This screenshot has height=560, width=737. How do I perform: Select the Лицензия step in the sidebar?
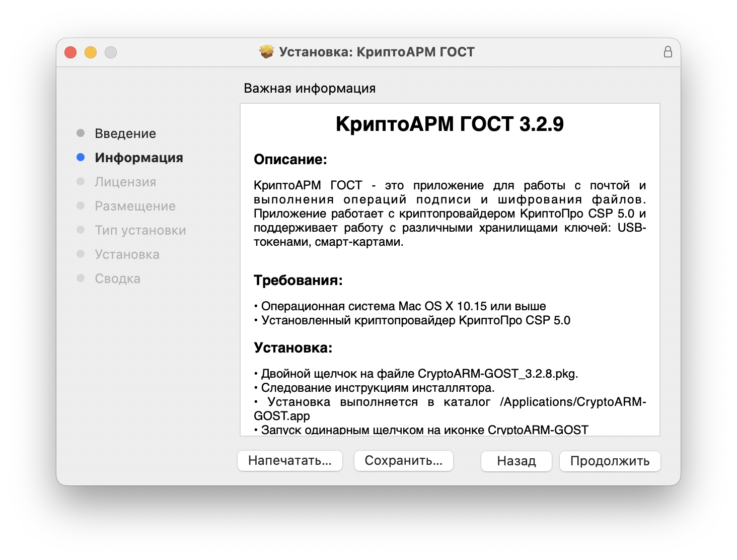click(x=126, y=181)
